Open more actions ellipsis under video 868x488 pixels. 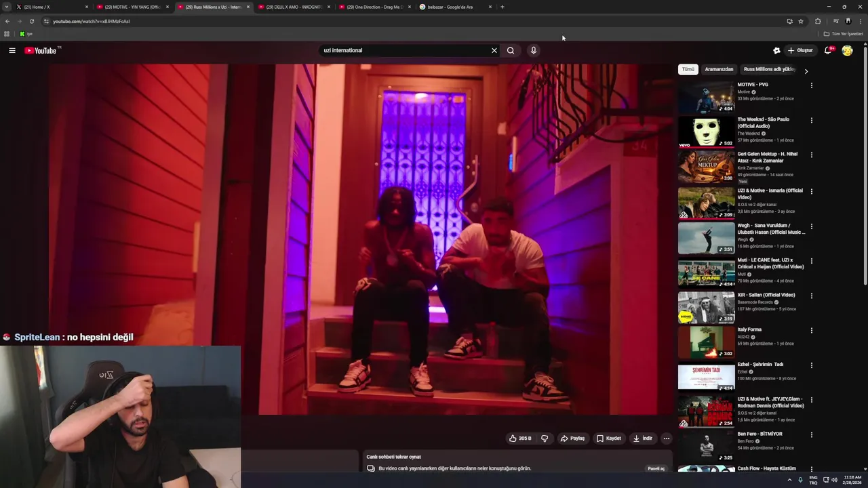tap(666, 439)
